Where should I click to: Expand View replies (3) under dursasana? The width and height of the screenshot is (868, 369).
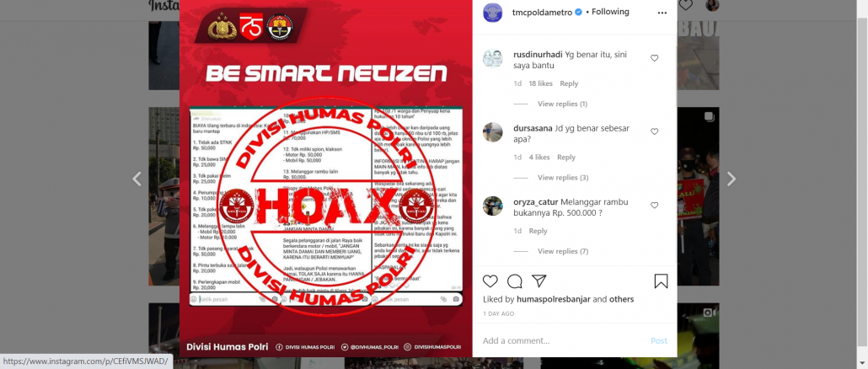point(563,178)
